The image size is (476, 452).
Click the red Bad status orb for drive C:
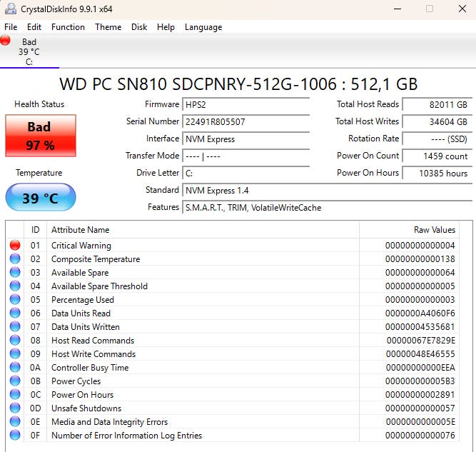pos(6,41)
